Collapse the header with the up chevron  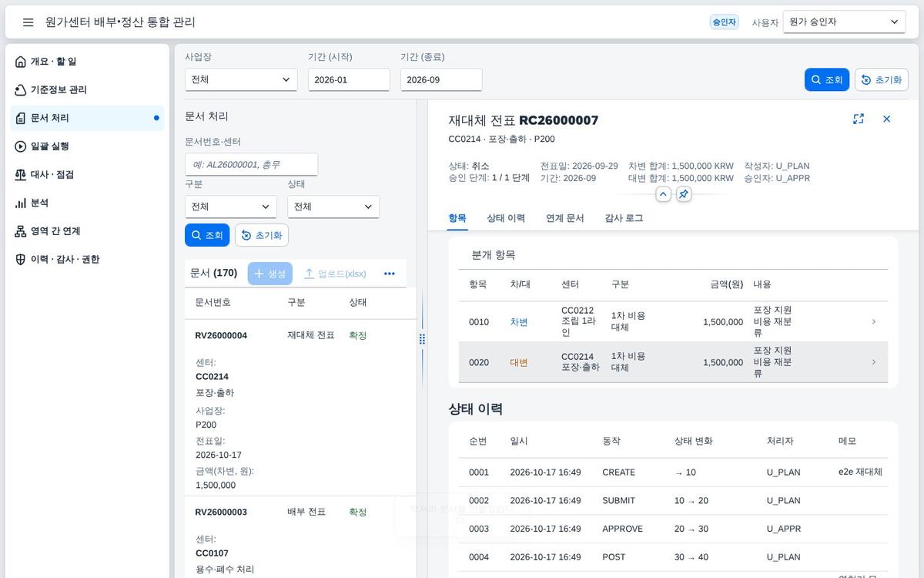(x=664, y=194)
